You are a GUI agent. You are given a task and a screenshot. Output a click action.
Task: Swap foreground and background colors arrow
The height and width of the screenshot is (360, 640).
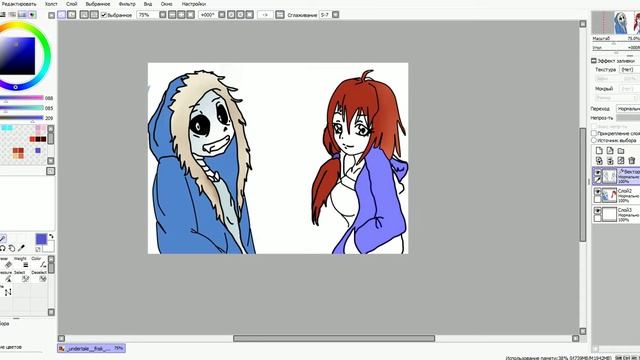(51, 236)
